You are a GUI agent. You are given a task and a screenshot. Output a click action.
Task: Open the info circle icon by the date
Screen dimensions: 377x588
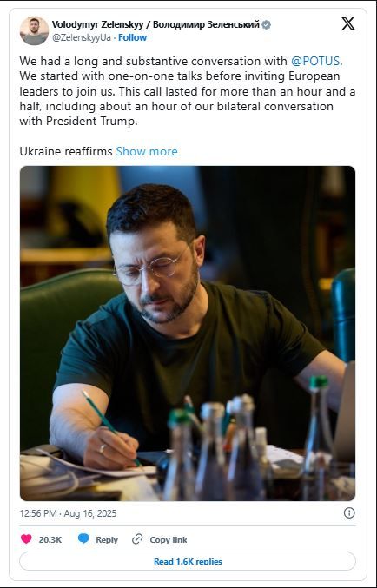[349, 513]
